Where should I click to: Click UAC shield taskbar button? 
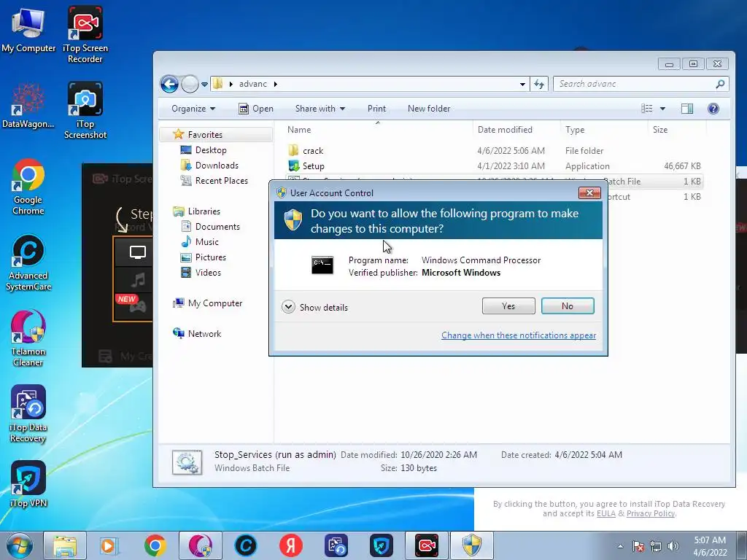click(x=472, y=545)
